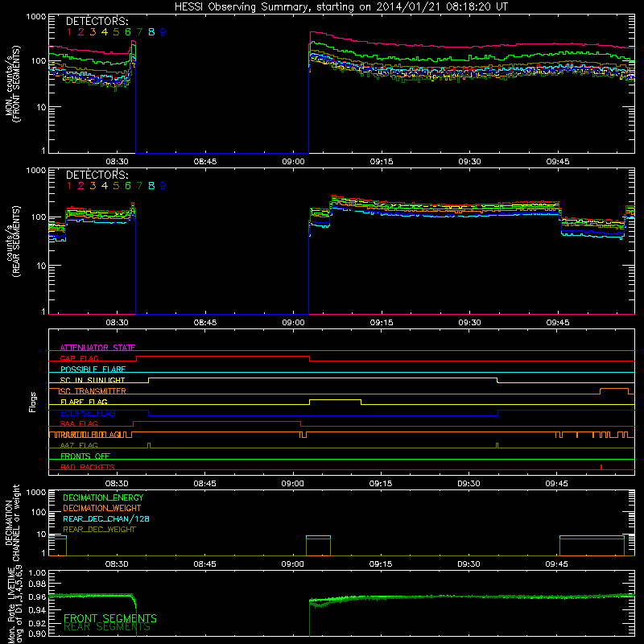
Task: Click the DECIMATION CHANNEL or weight axis title
Action: tap(12, 522)
